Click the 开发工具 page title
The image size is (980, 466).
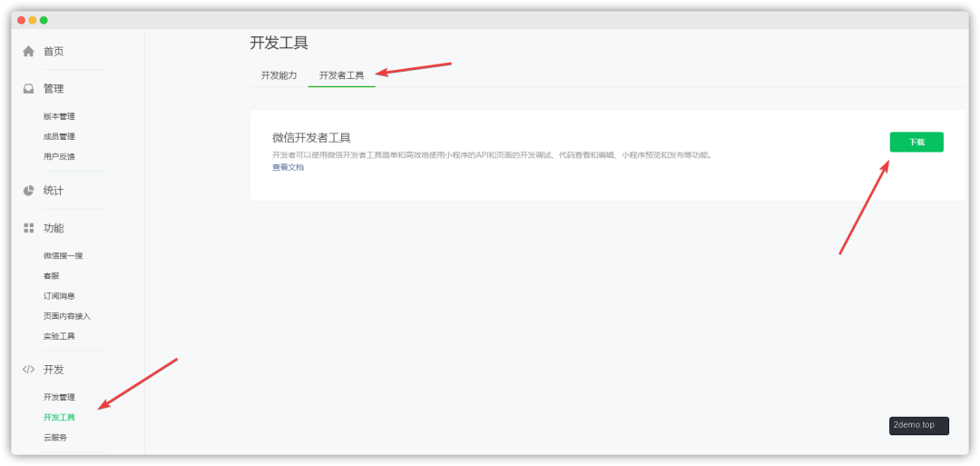[279, 44]
